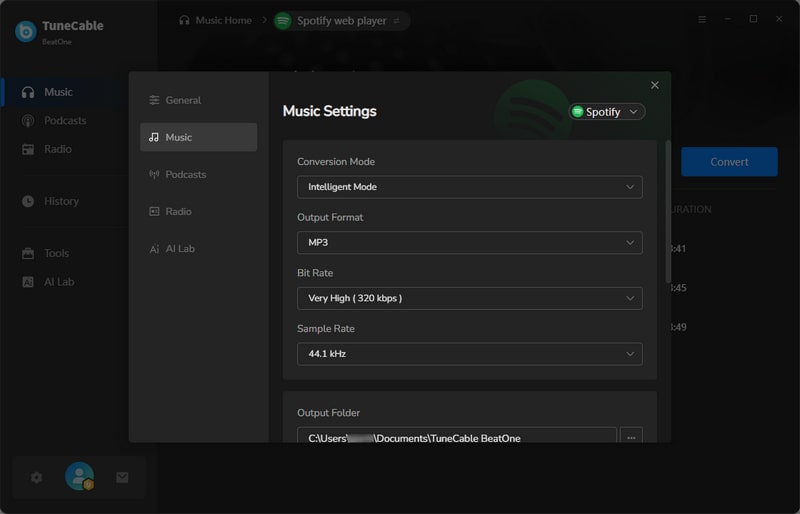
Task: Browse output folder with ellipsis button
Action: 631,435
